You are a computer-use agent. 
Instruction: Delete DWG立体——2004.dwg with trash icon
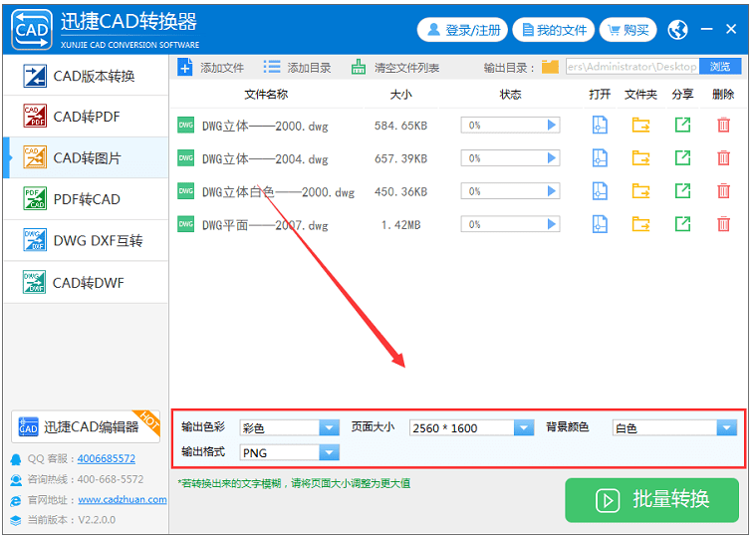click(x=723, y=157)
